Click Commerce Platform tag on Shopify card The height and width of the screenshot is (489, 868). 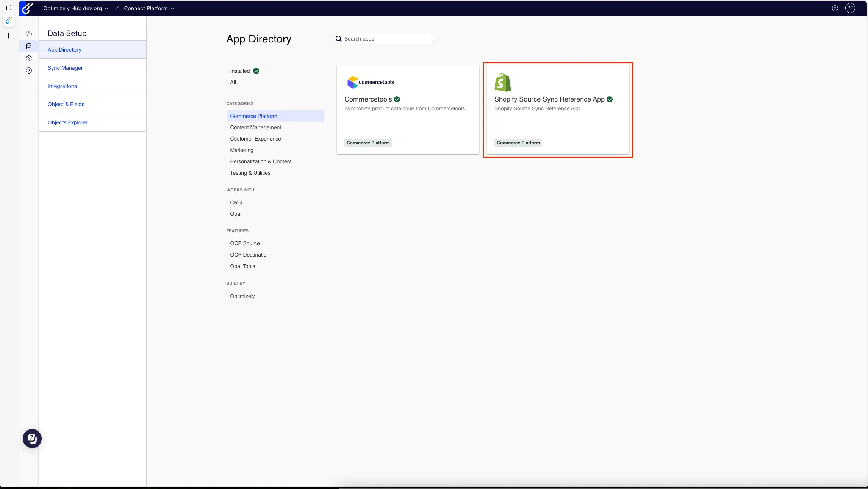518,143
